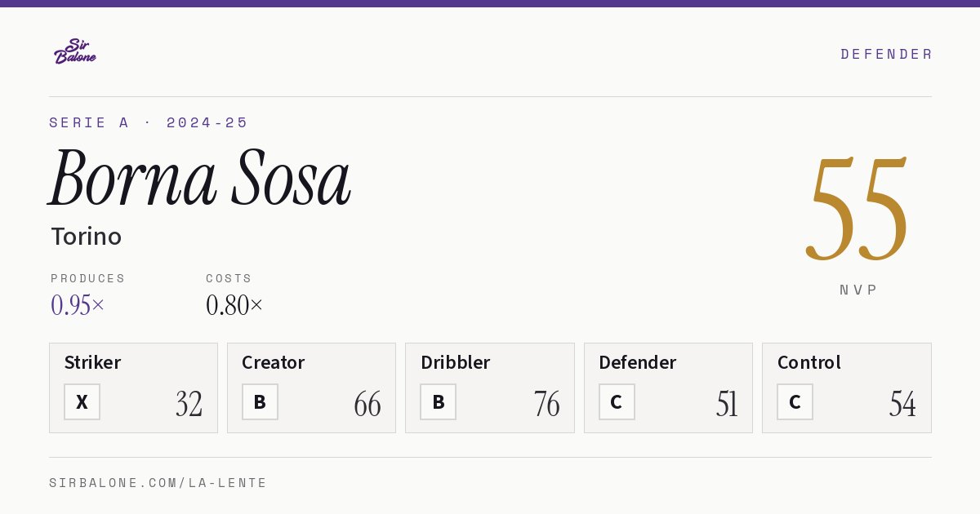The height and width of the screenshot is (514, 980).
Task: Open the Dribbler stat card
Action: click(x=490, y=388)
